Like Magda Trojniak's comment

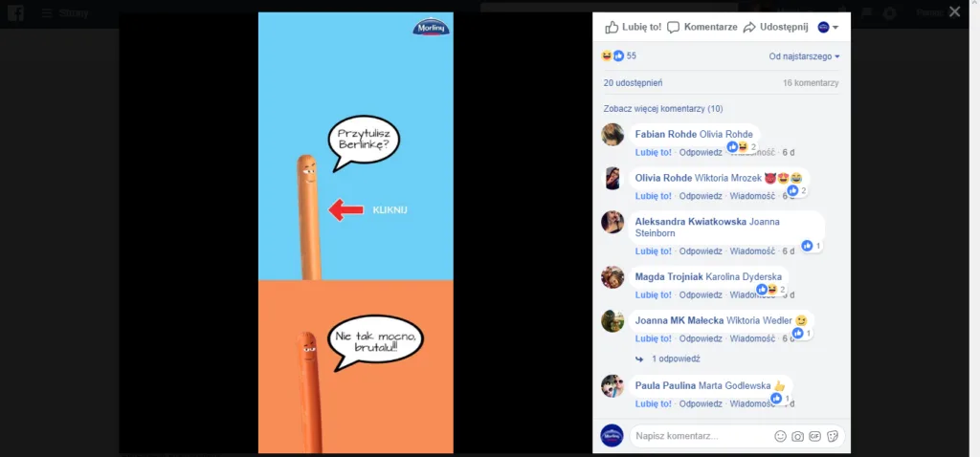tap(653, 295)
